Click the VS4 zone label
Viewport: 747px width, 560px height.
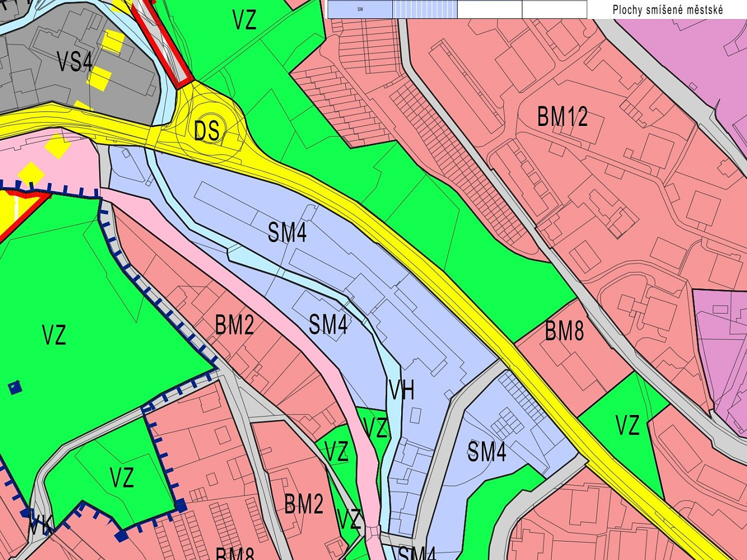click(x=75, y=62)
